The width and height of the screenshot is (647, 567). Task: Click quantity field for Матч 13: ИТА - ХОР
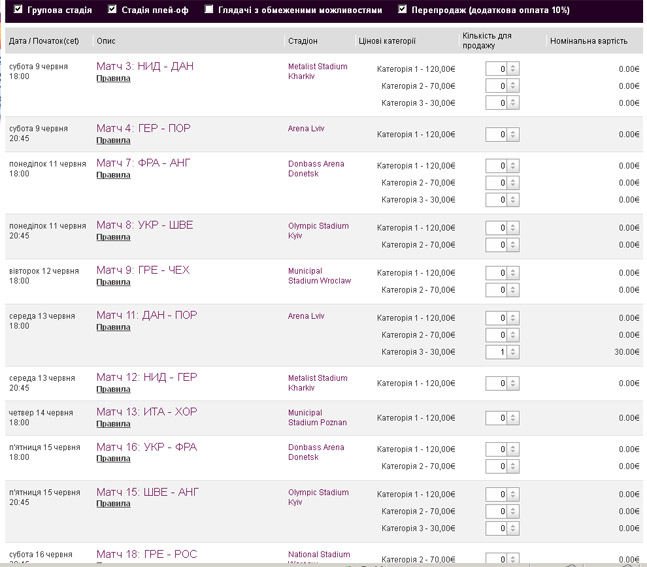point(497,418)
